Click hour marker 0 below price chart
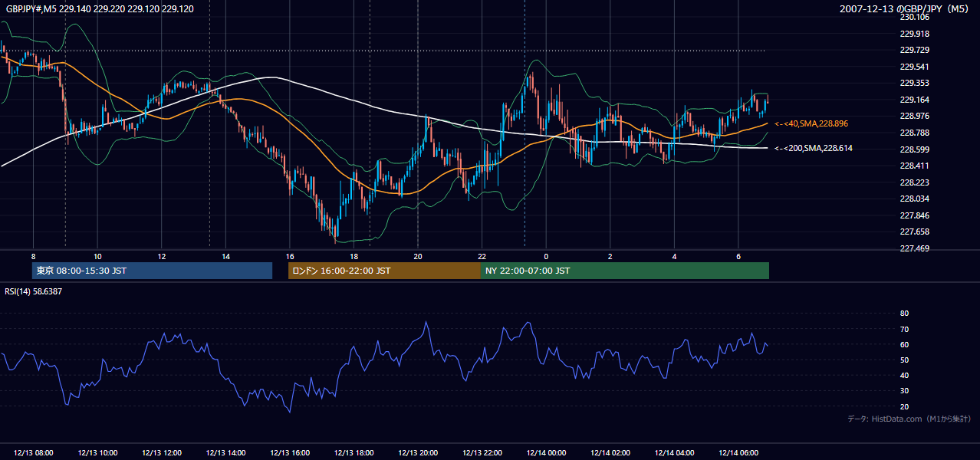 (546, 256)
